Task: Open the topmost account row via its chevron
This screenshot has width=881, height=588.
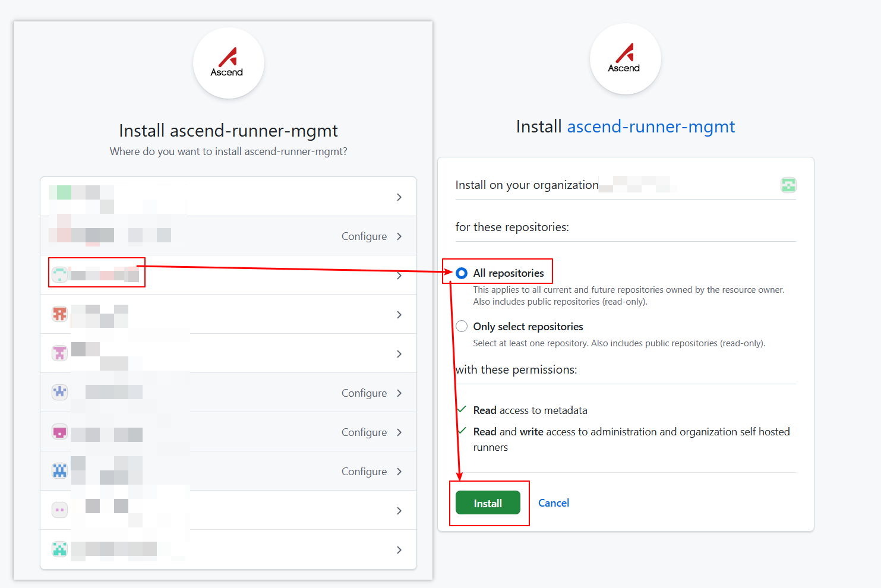Action: click(x=399, y=197)
